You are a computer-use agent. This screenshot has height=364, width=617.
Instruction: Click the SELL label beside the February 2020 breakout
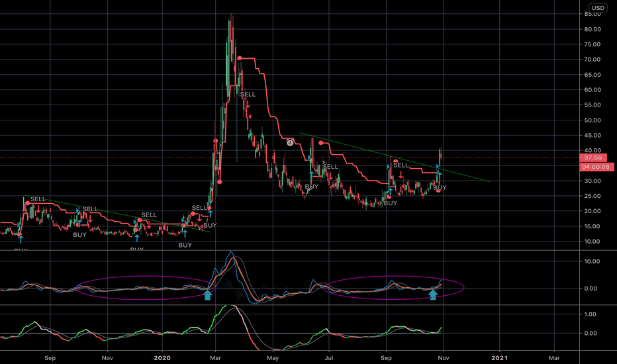tap(199, 208)
